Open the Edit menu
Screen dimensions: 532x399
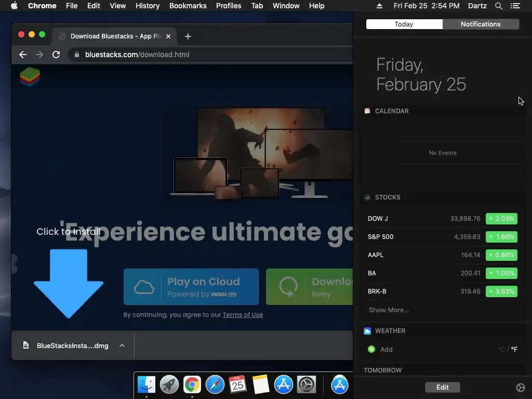(94, 6)
